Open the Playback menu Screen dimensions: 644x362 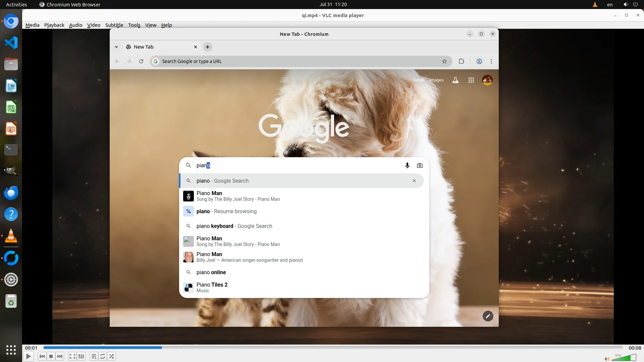tap(54, 25)
